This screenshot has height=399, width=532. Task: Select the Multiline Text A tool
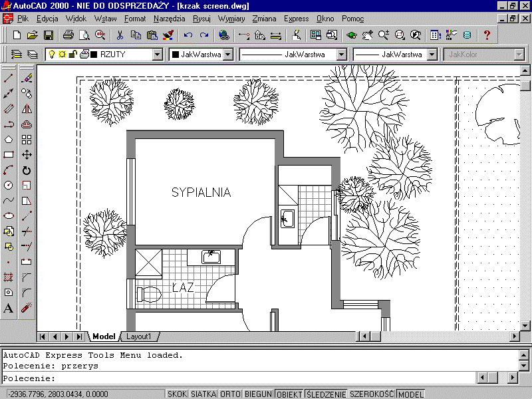9,308
